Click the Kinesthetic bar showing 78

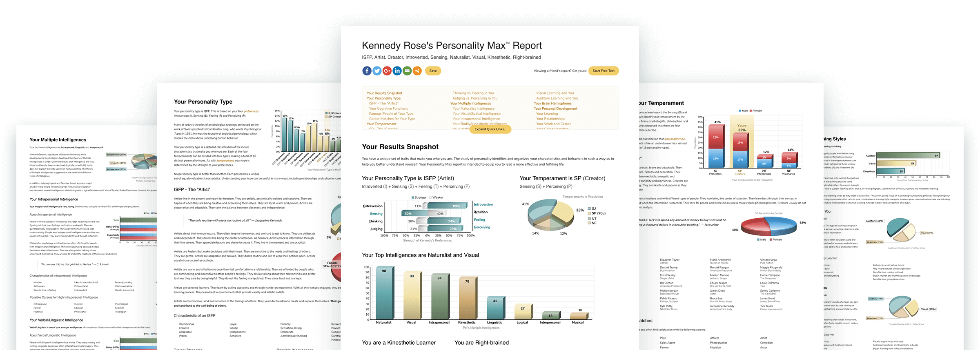click(468, 298)
